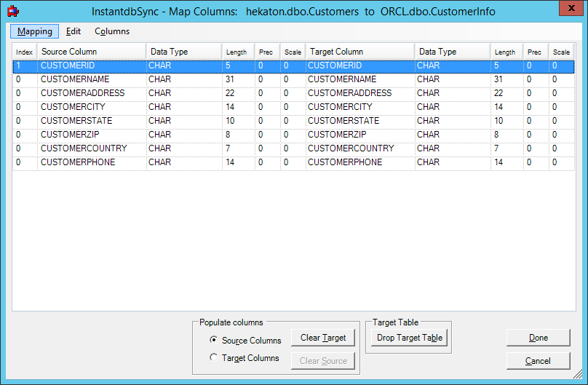
Task: Click the Cancel button
Action: click(538, 361)
